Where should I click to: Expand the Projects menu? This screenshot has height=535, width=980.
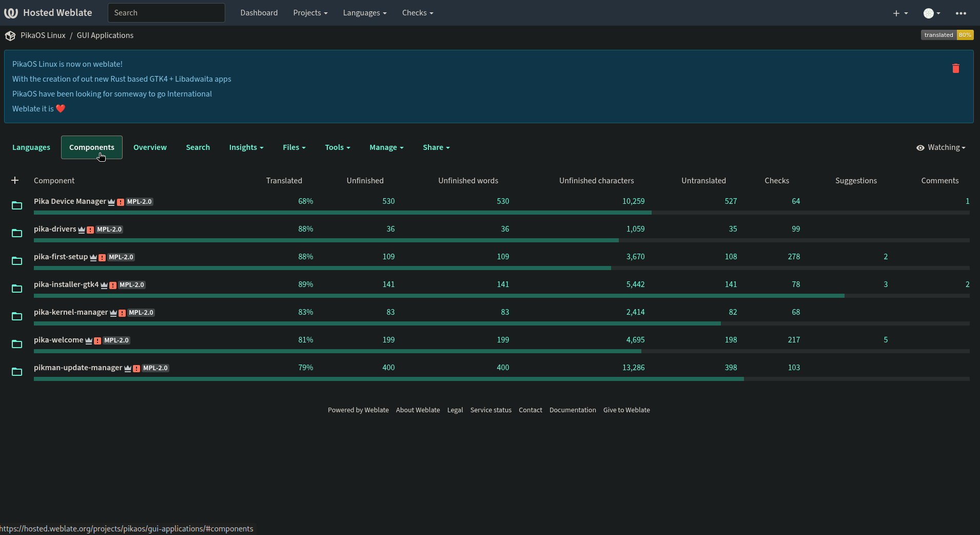pos(310,13)
